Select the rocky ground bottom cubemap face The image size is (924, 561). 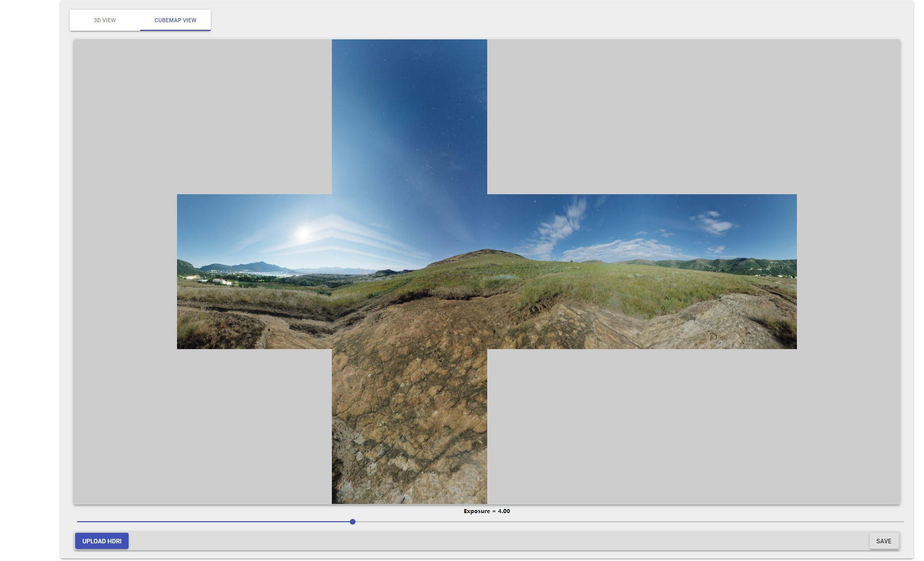[x=409, y=426]
